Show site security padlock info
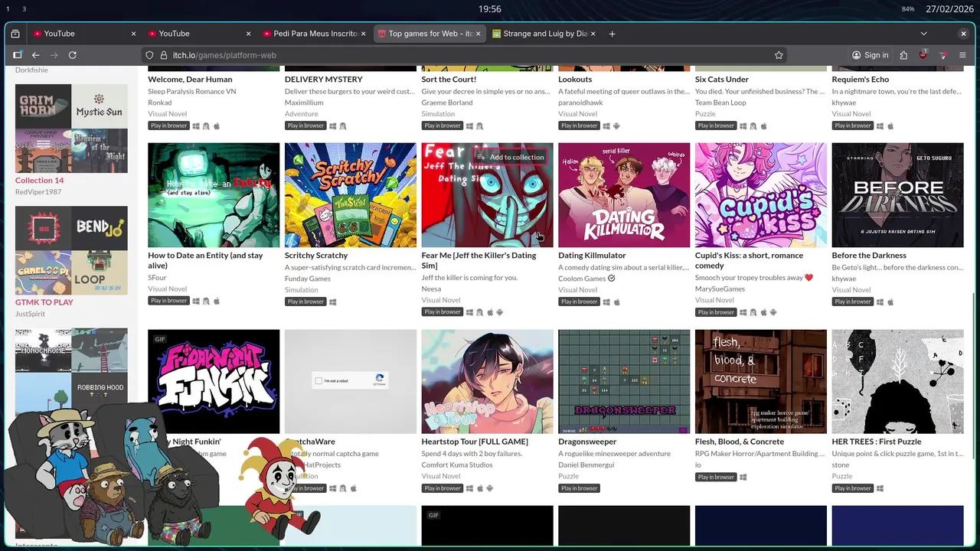980x551 pixels. (x=162, y=55)
